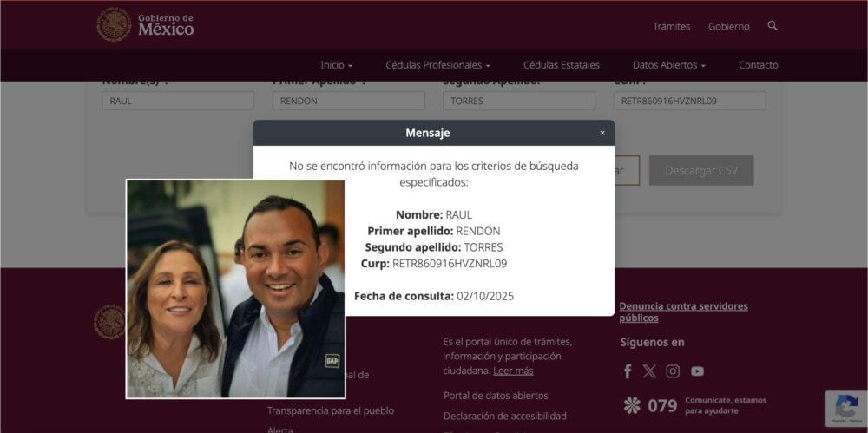Click the reCAPTCHA badge icon
This screenshot has height=433, width=868.
(846, 409)
